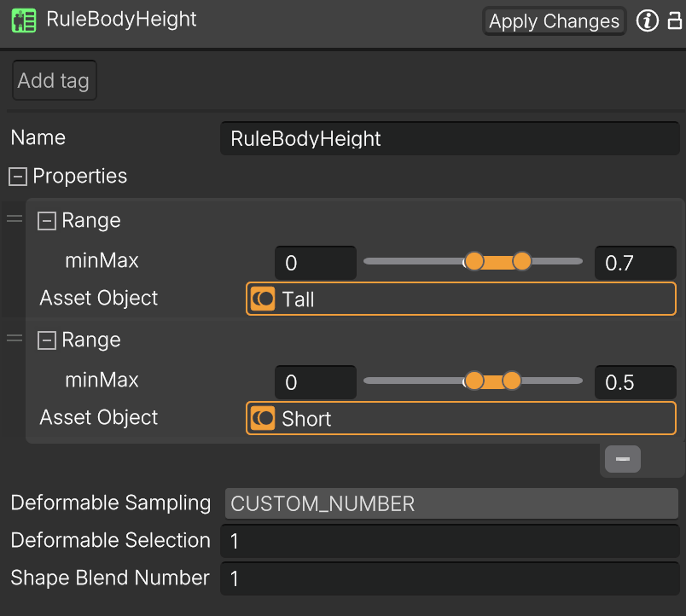Select the Tall Asset Object field

tap(461, 299)
